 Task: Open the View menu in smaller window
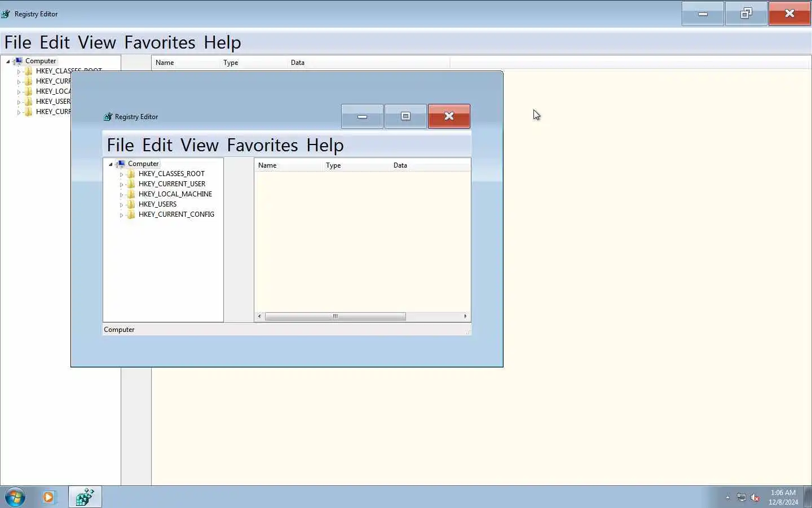200,146
